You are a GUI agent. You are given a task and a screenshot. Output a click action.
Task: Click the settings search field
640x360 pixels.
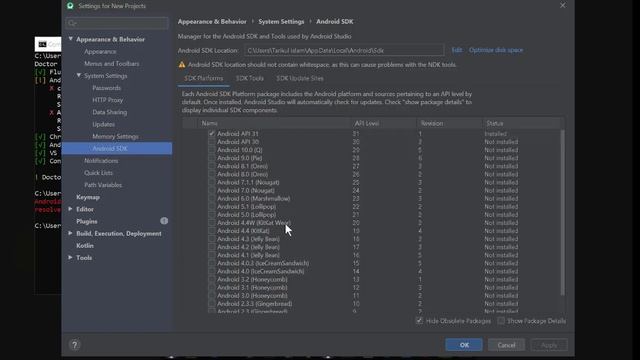pyautogui.click(x=117, y=23)
